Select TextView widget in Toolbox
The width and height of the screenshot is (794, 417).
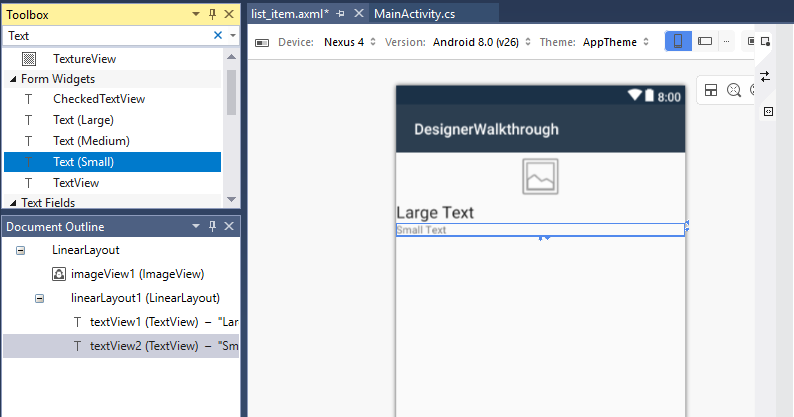click(x=112, y=183)
